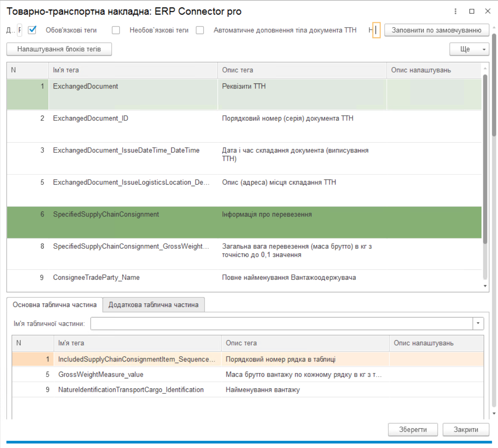Click the upper table vertical scrollbar thumb
The image size is (498, 448).
485,159
